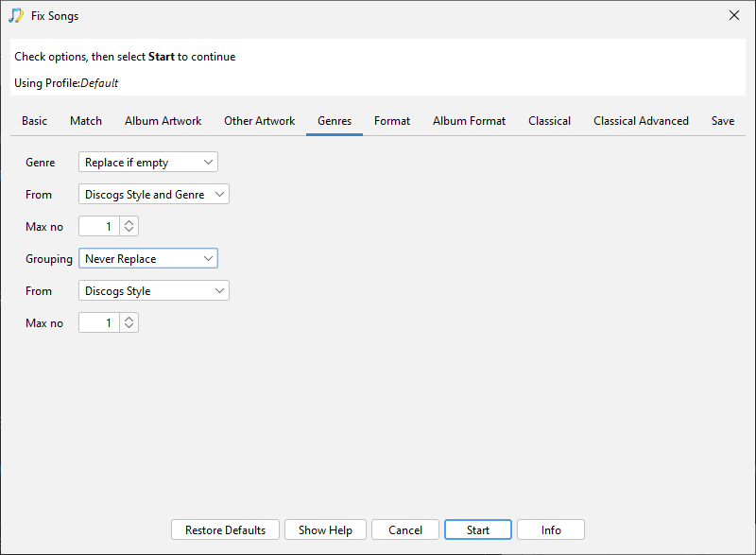Viewport: 756px width, 555px height.
Task: Open the Discogs Style and Genre dropdown
Action: (x=154, y=195)
